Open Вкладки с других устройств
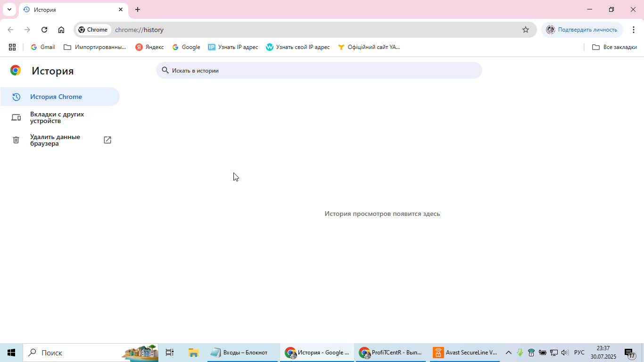This screenshot has width=644, height=362. 60,117
